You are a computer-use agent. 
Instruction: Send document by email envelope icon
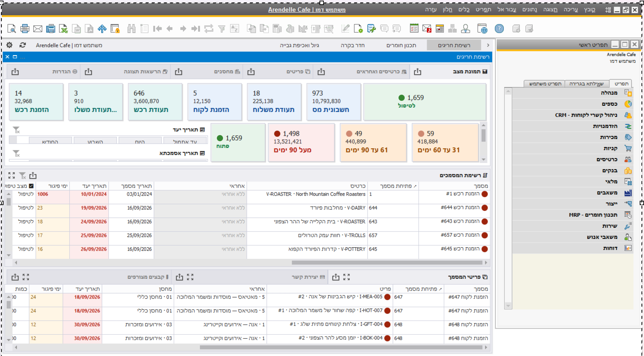pyautogui.click(x=38, y=29)
